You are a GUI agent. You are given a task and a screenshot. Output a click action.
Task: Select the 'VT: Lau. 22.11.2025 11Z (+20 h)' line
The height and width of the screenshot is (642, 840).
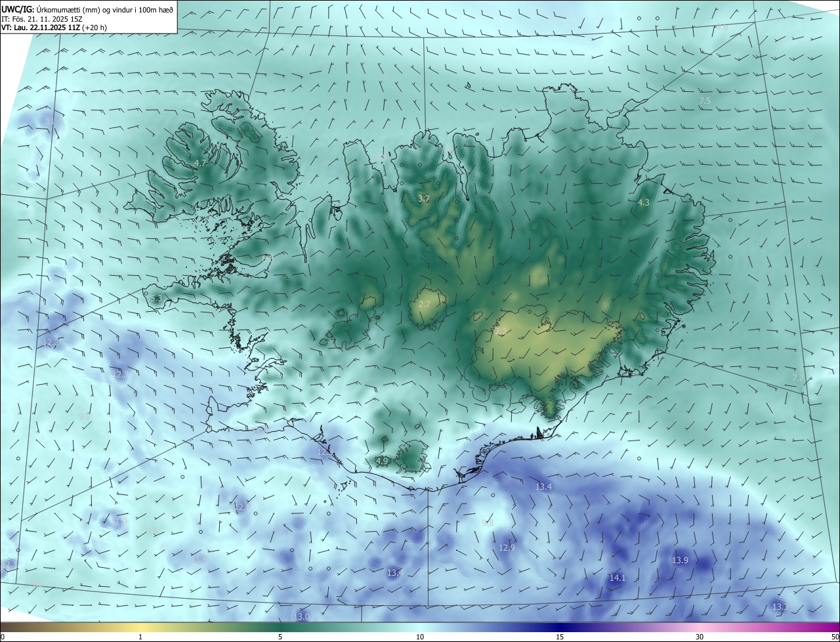pyautogui.click(x=54, y=28)
